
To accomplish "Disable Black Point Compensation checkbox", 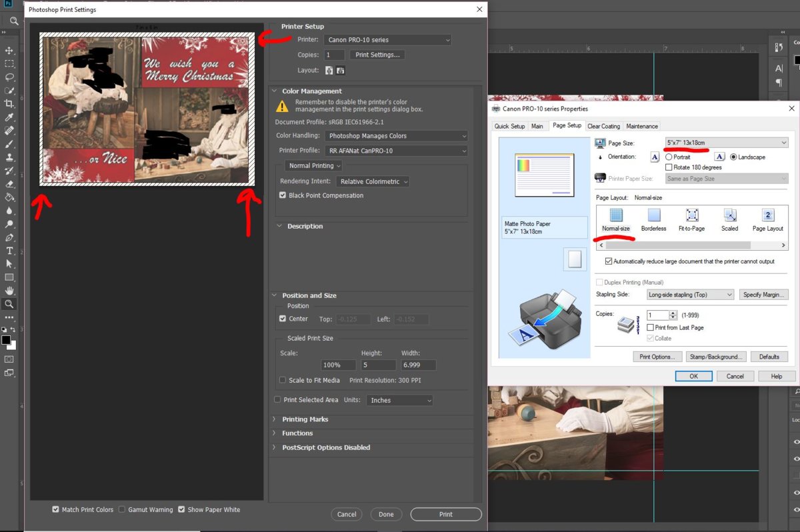I will (283, 195).
